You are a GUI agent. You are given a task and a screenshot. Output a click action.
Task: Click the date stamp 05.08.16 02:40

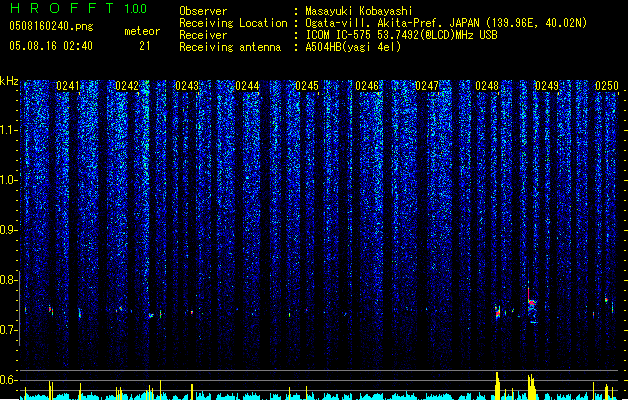point(51,46)
